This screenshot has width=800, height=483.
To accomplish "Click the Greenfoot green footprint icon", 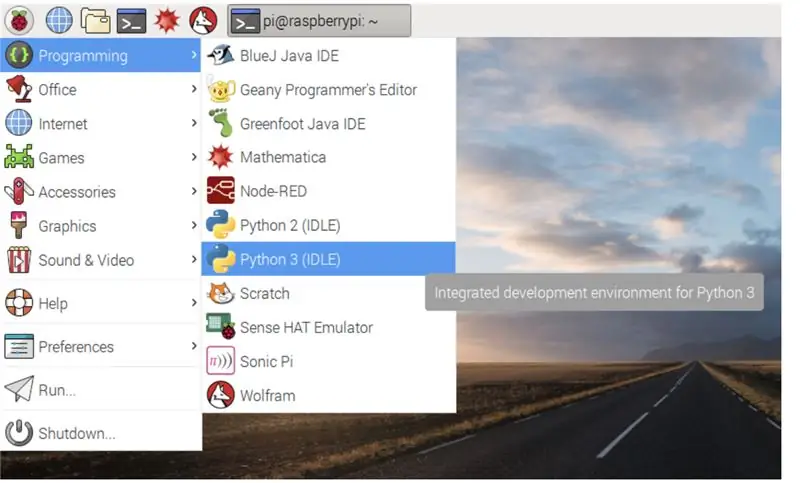I will [220, 123].
